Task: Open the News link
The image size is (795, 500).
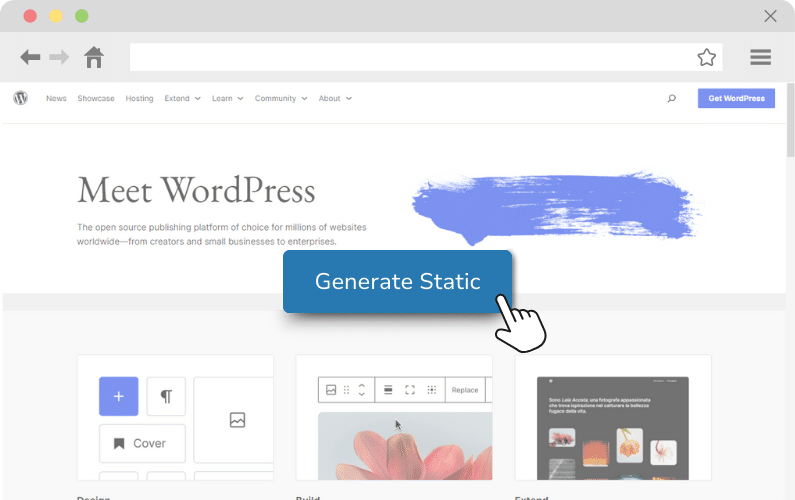Action: click(56, 98)
